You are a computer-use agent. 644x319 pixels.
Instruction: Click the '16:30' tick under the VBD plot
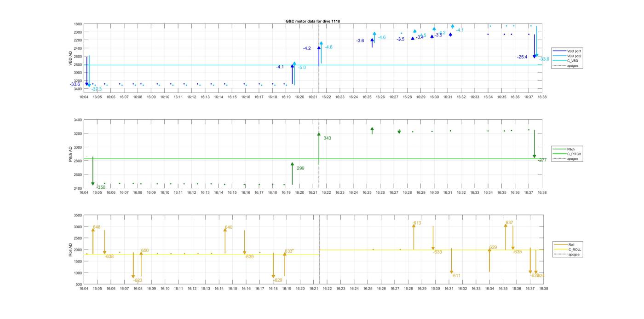tap(434, 97)
